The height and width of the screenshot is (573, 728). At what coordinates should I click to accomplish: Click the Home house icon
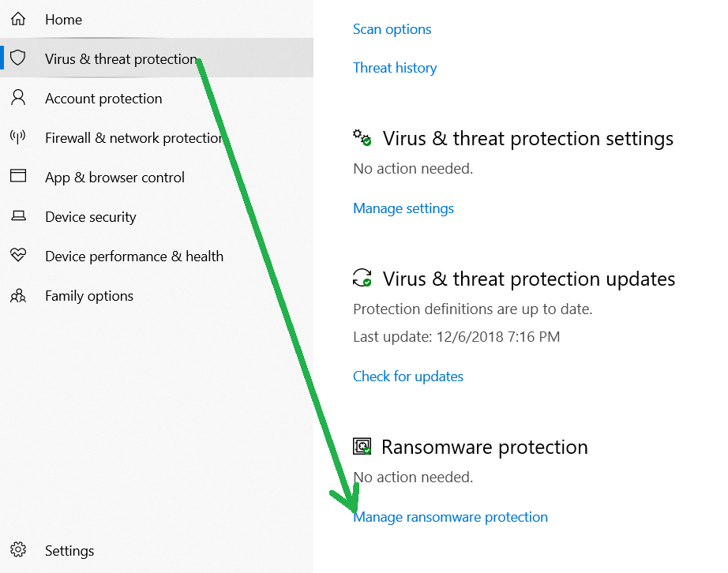18,19
